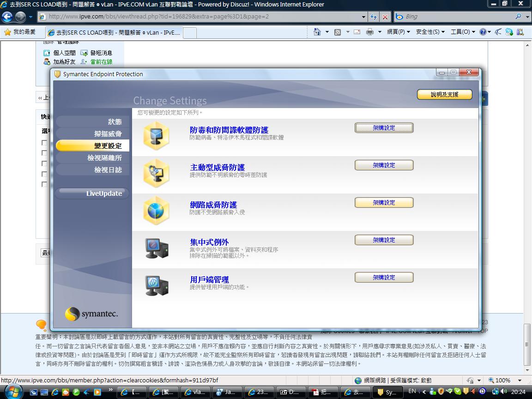Viewport: 532px width, 399px height.
Task: Select the 檢視隔離所 sidebar tab
Action: (x=92, y=158)
